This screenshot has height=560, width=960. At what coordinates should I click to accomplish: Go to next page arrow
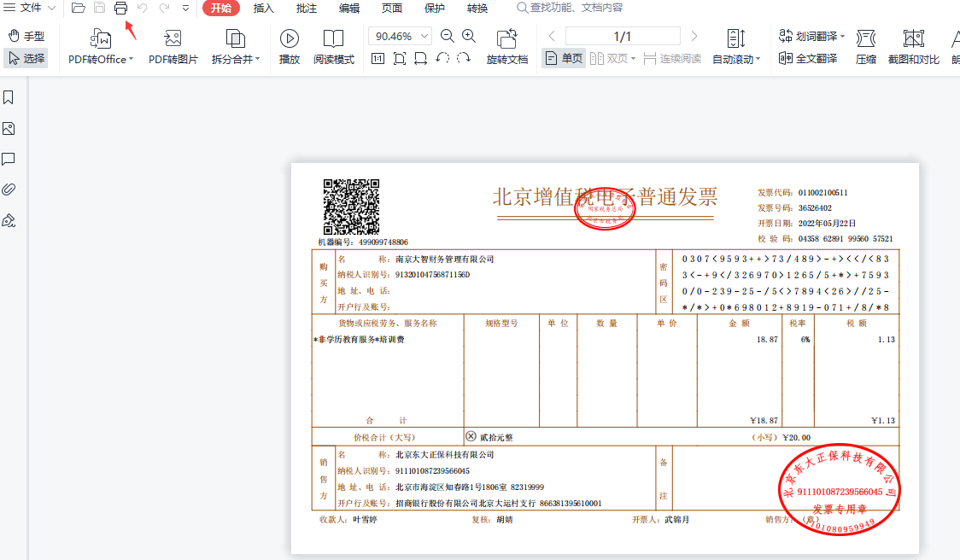[x=694, y=36]
